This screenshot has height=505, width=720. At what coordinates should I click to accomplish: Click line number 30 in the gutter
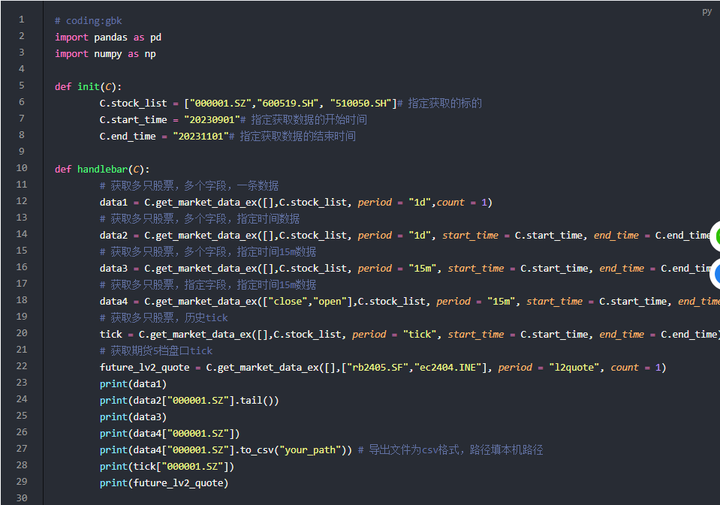click(20, 499)
